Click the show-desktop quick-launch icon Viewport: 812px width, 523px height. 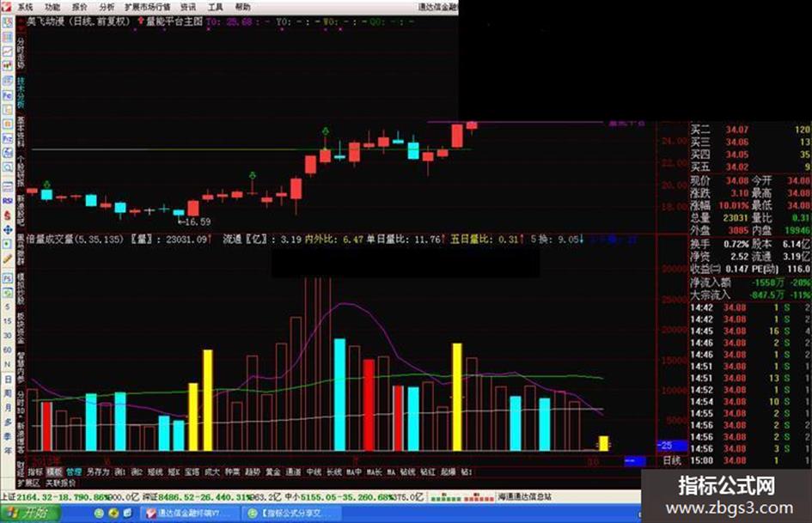click(x=127, y=514)
